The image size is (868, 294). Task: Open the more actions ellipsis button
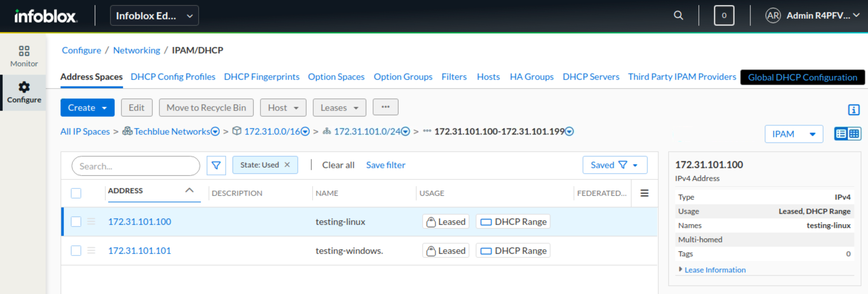point(385,107)
